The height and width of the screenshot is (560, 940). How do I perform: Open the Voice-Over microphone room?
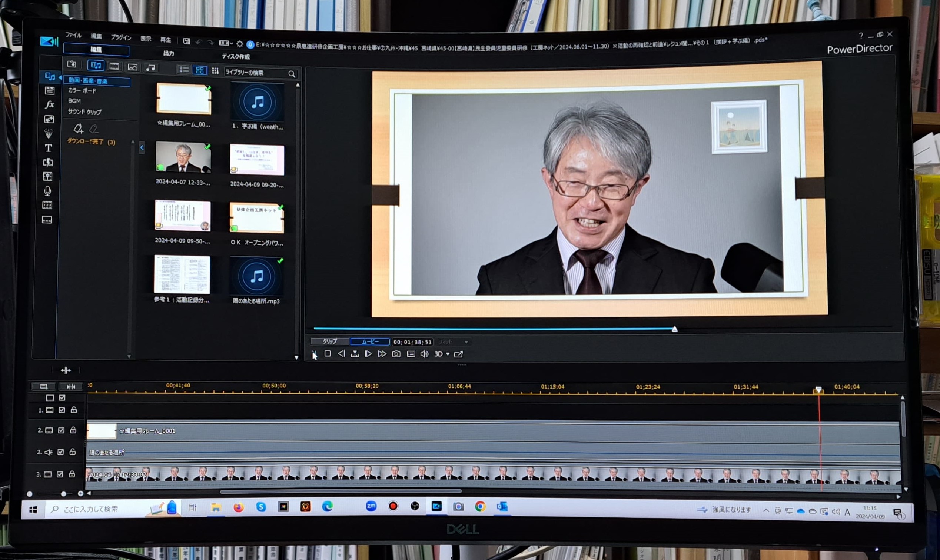click(47, 191)
